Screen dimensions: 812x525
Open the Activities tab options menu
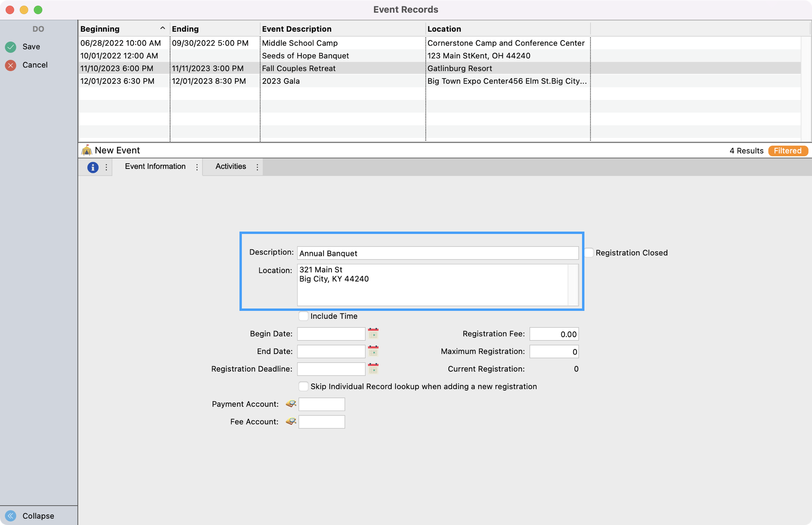click(257, 167)
